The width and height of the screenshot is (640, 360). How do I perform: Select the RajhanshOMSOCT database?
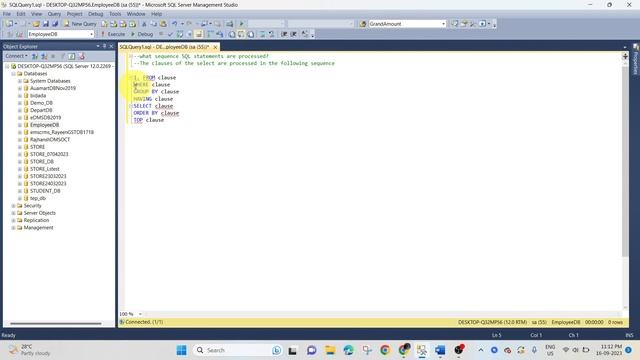pyautogui.click(x=50, y=140)
